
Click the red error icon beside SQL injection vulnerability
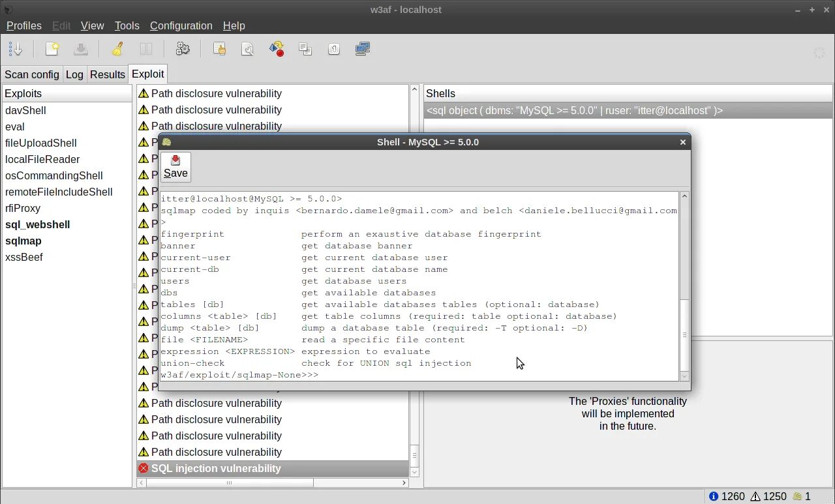(144, 468)
